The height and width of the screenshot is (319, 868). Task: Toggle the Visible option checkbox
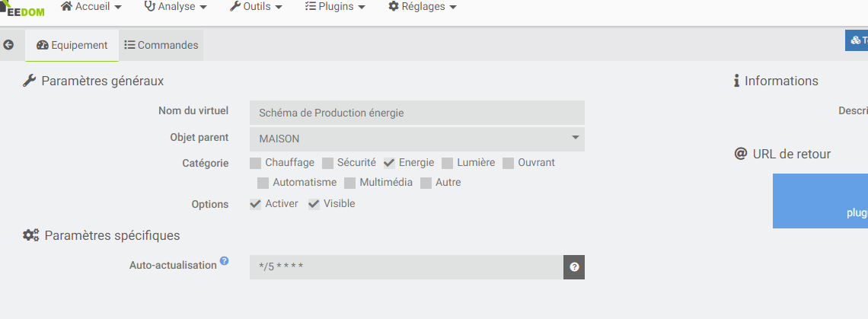coord(314,204)
